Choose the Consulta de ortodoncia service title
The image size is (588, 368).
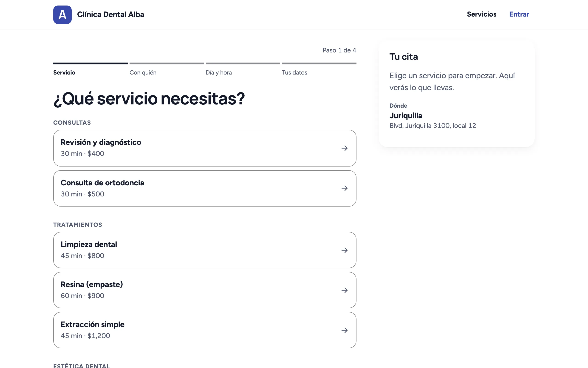click(x=102, y=183)
